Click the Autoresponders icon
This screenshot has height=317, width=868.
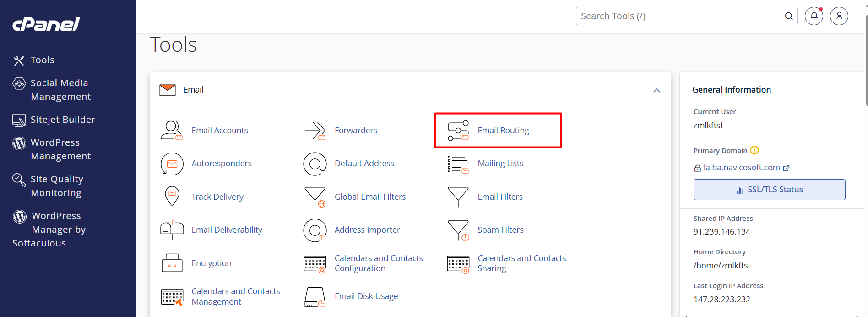[x=172, y=164]
